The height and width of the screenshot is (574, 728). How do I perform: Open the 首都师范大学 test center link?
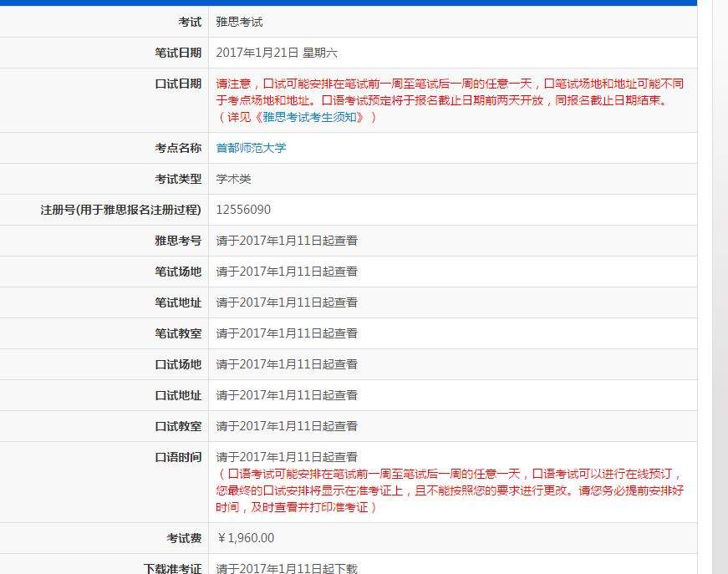[252, 148]
